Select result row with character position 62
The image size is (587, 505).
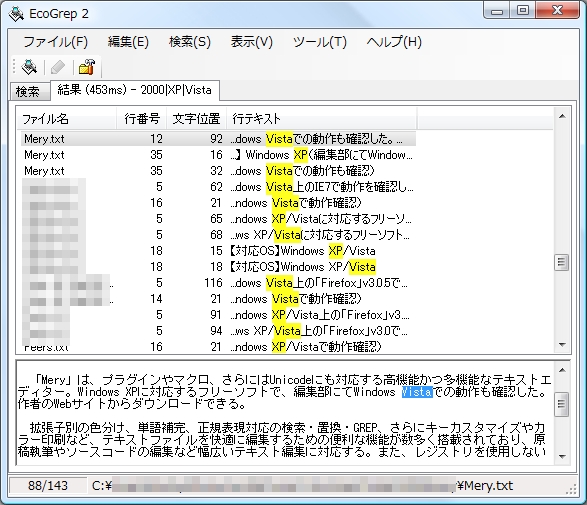point(218,187)
